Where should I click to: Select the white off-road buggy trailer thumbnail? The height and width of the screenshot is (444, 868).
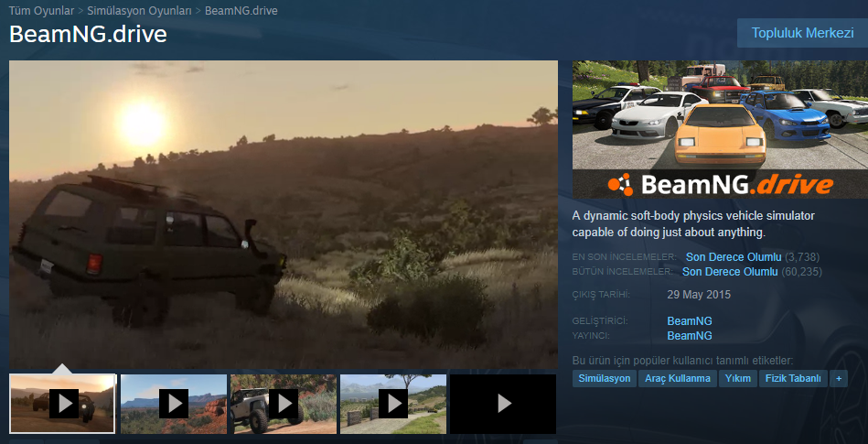coord(284,404)
